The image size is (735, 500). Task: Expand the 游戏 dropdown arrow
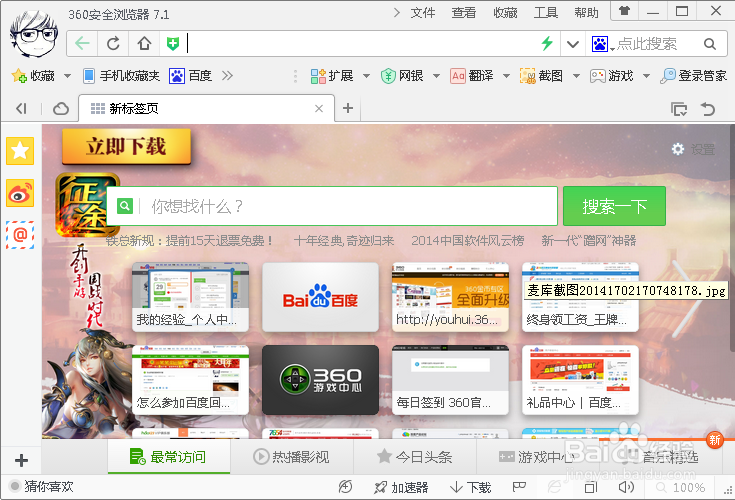[x=646, y=76]
